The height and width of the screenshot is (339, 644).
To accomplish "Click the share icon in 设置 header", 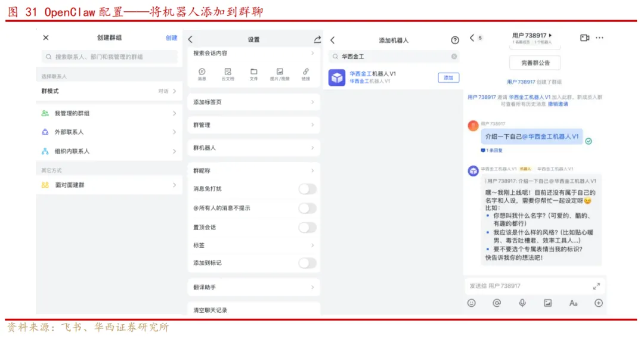I will (317, 39).
